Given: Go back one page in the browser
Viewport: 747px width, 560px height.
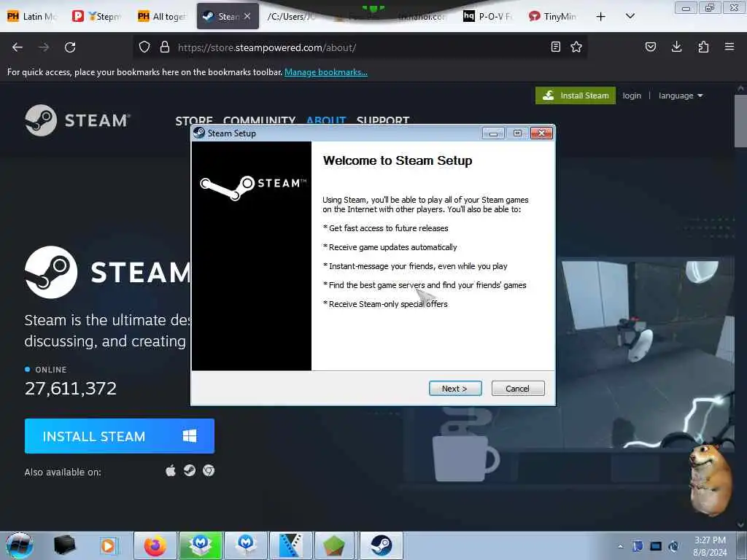Looking at the screenshot, I should (18, 47).
